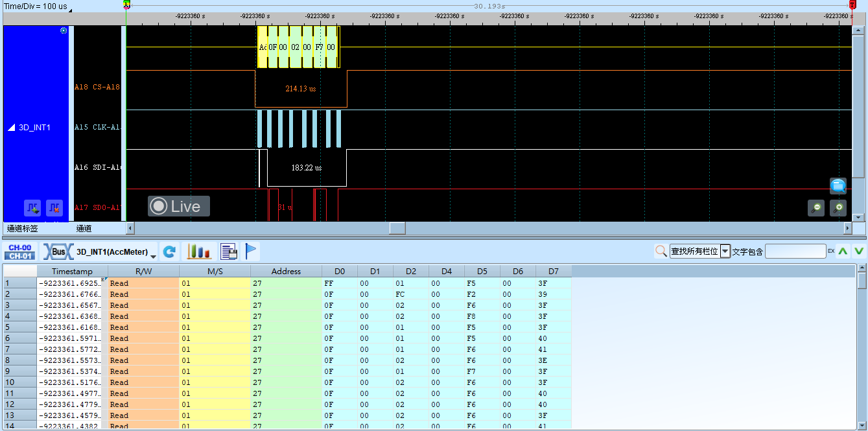Screen dimensions: 868x431
Task: Click the Address column header
Action: click(286, 271)
